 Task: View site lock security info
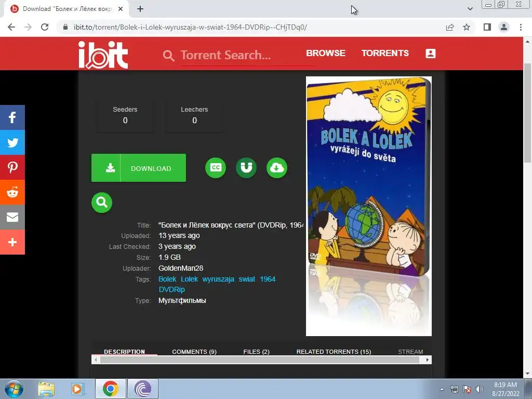coord(65,27)
